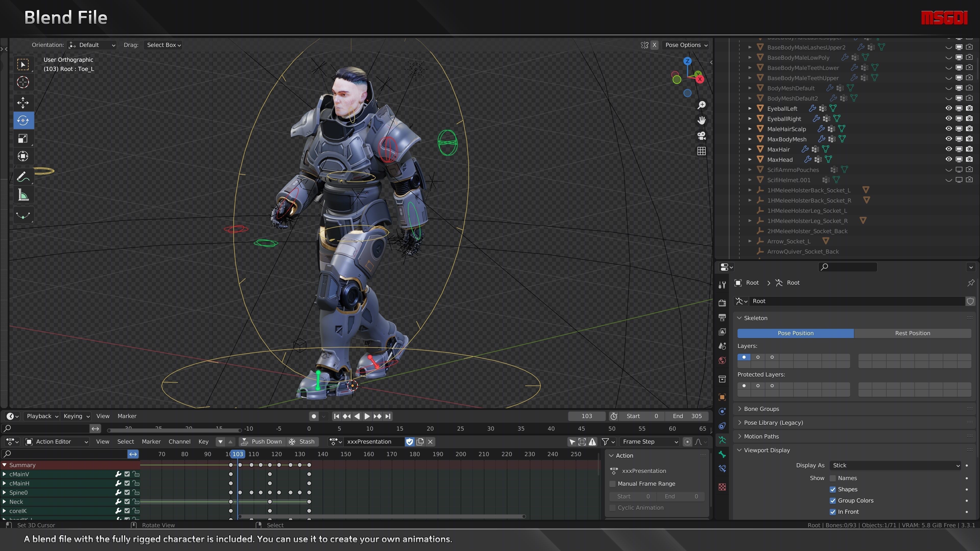Click the current frame 103 field
980x551 pixels.
pos(586,416)
